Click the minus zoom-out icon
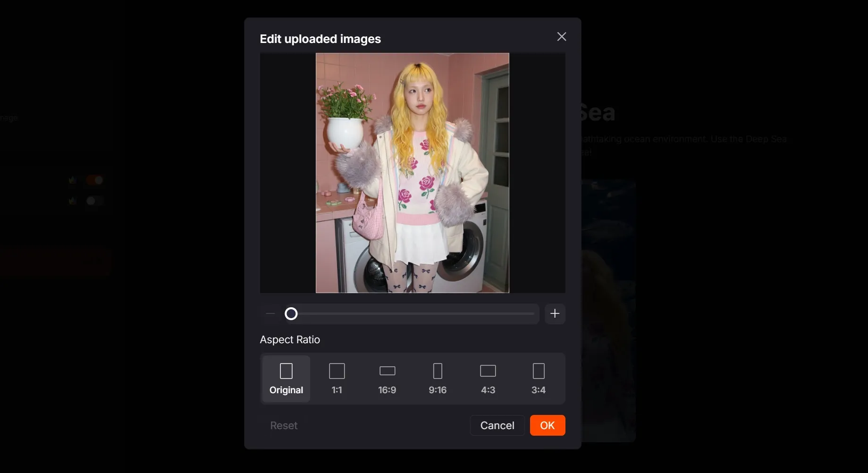 (x=270, y=313)
